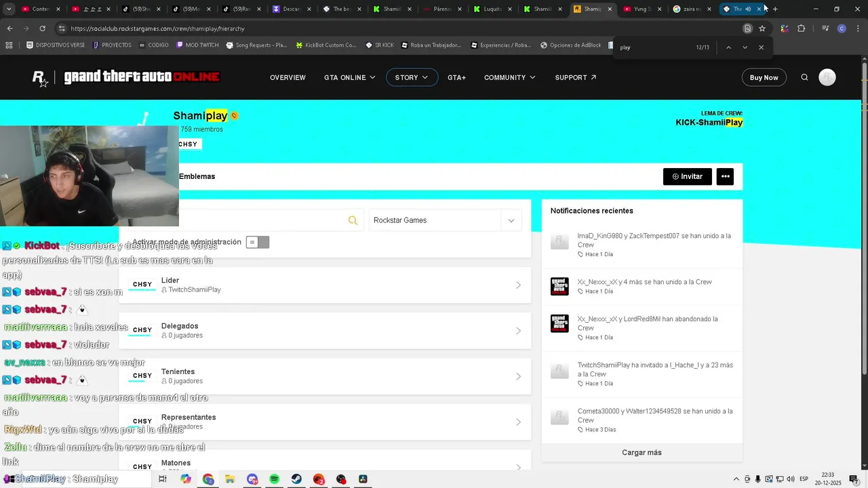Viewport: 868px width, 488px height.
Task: Go back with the browser back arrow
Action: (x=9, y=28)
